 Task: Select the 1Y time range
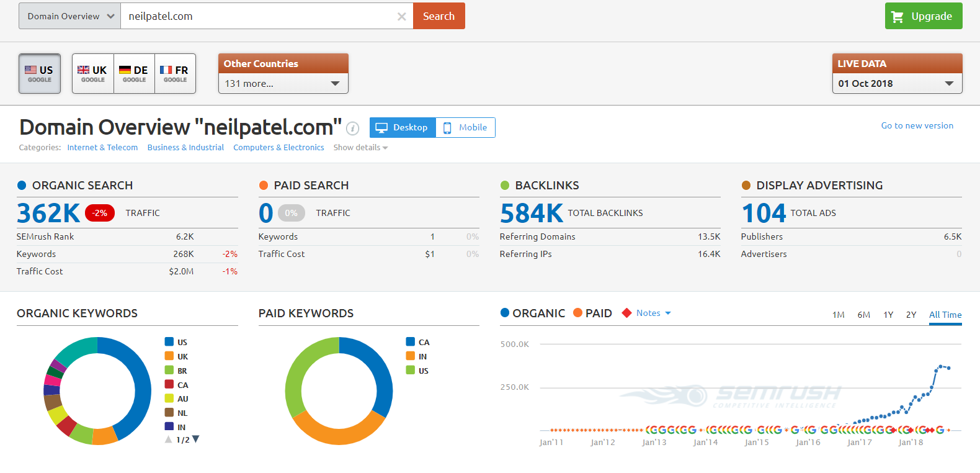[x=888, y=315]
